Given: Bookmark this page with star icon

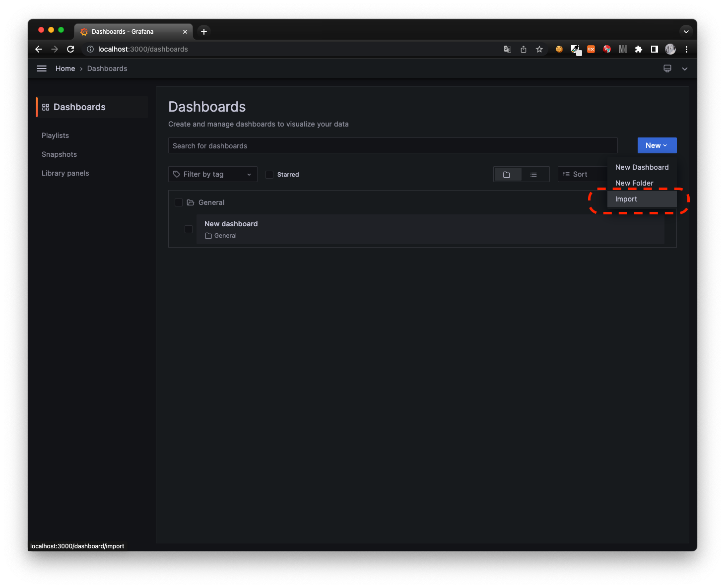Looking at the screenshot, I should (x=539, y=49).
